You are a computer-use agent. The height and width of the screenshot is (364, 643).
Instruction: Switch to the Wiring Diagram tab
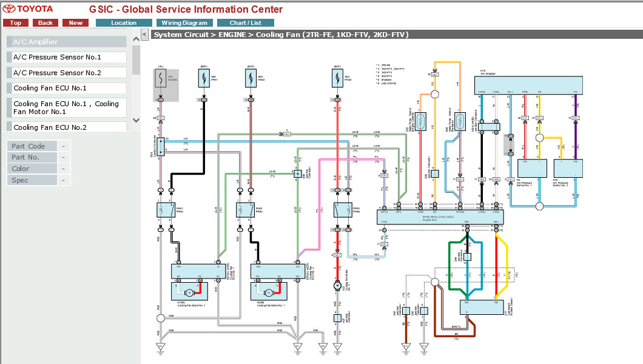[184, 23]
